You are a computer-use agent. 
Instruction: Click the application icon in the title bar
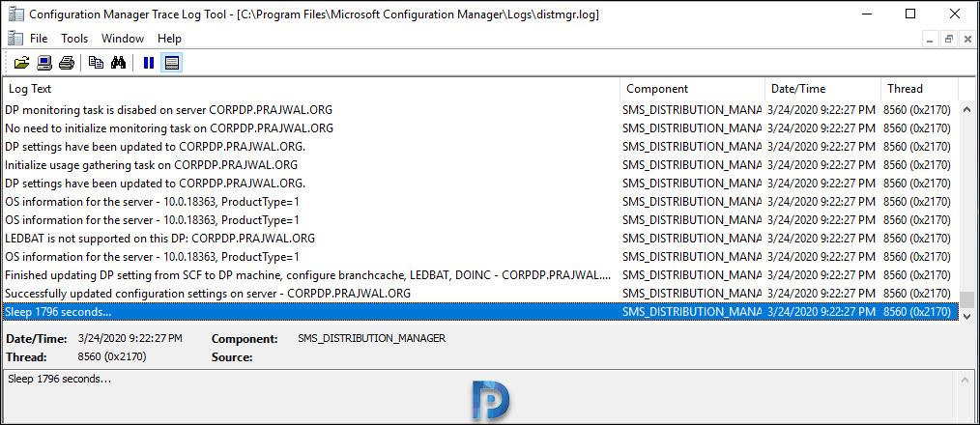(15, 14)
